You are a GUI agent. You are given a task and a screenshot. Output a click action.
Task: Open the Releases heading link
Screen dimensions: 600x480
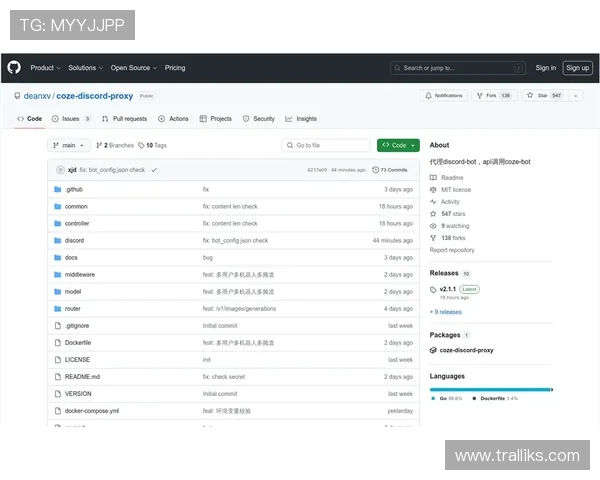(x=444, y=273)
